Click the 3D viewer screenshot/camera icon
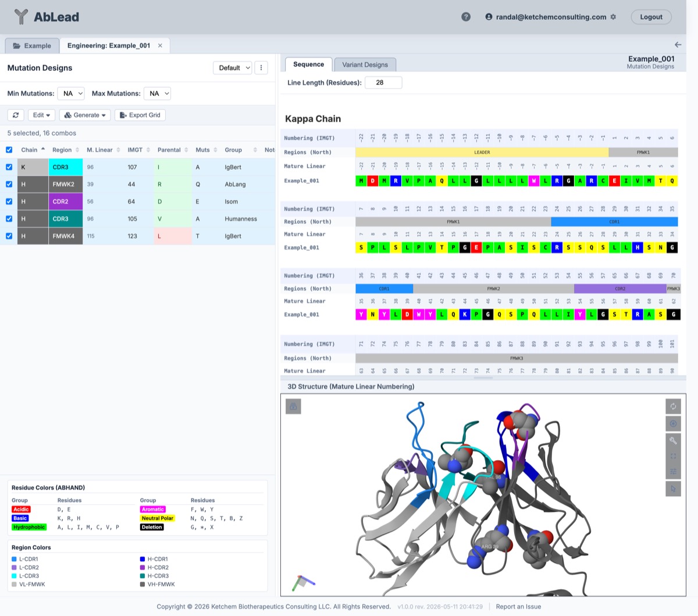This screenshot has width=698, height=616. pyautogui.click(x=673, y=423)
